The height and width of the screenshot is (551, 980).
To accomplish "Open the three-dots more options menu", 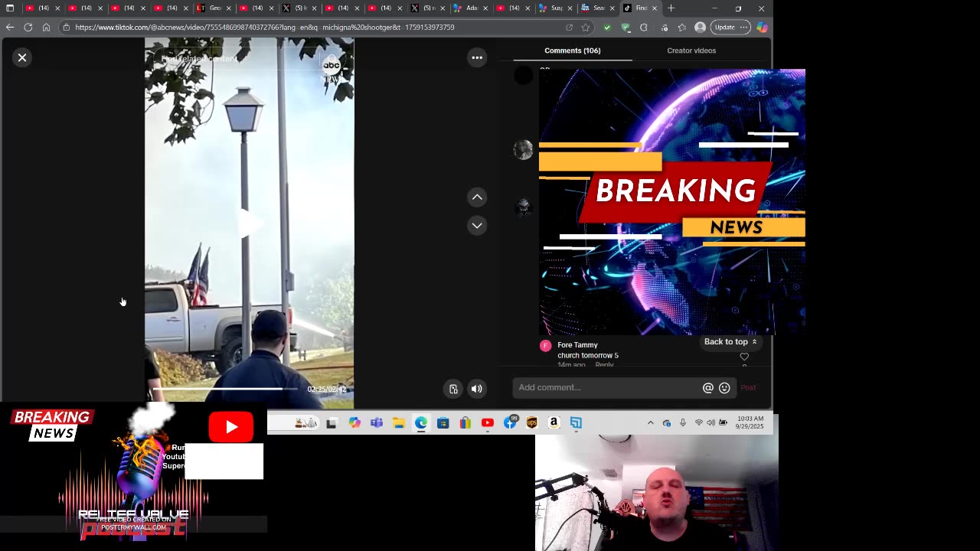I will pos(477,57).
